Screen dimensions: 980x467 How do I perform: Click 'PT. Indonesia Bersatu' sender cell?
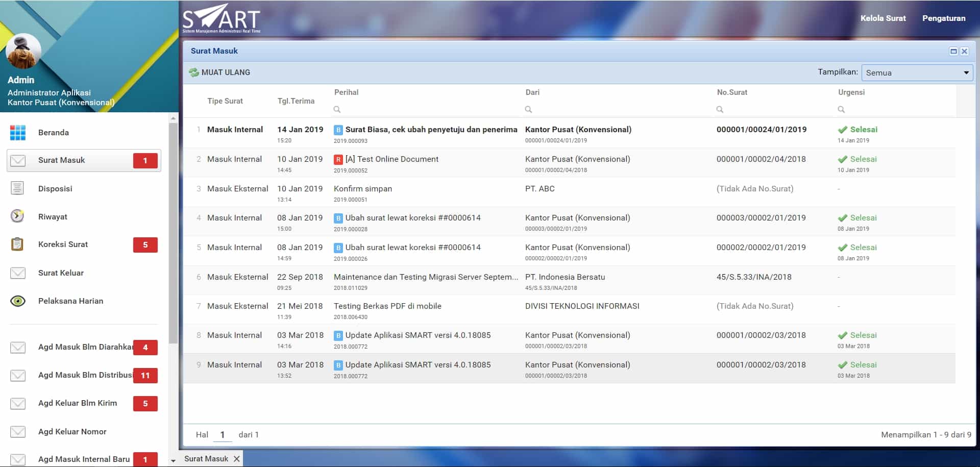[565, 277]
